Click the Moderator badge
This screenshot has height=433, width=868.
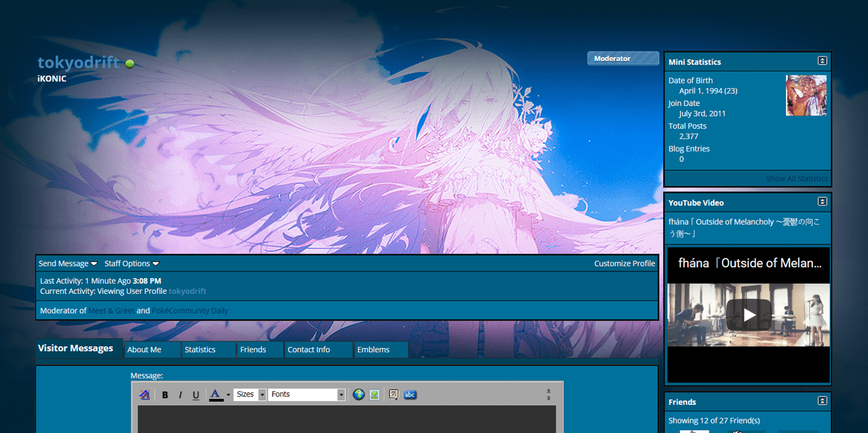[623, 58]
